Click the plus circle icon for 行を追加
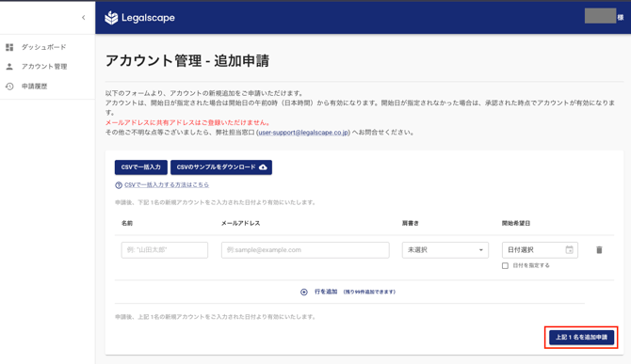This screenshot has width=631, height=364. (x=304, y=293)
